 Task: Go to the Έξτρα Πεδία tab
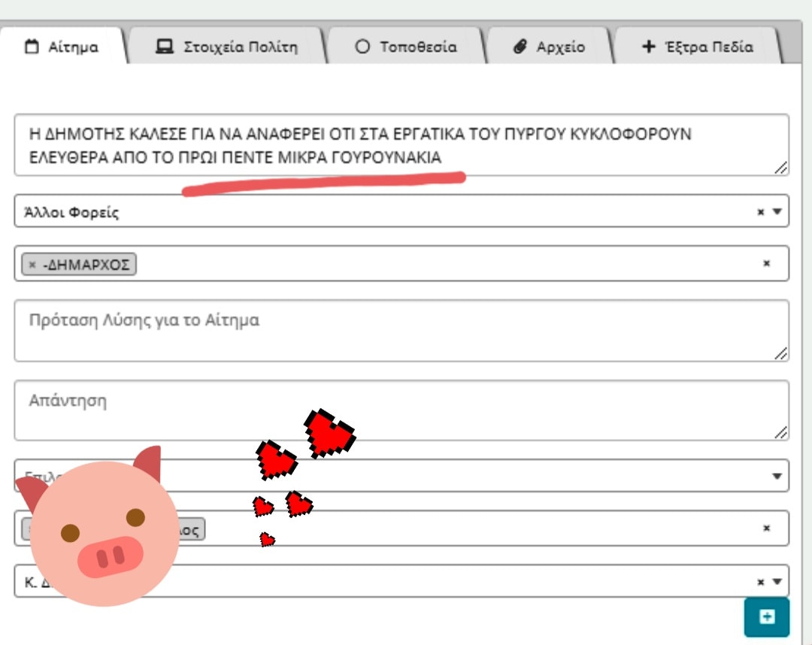click(697, 47)
